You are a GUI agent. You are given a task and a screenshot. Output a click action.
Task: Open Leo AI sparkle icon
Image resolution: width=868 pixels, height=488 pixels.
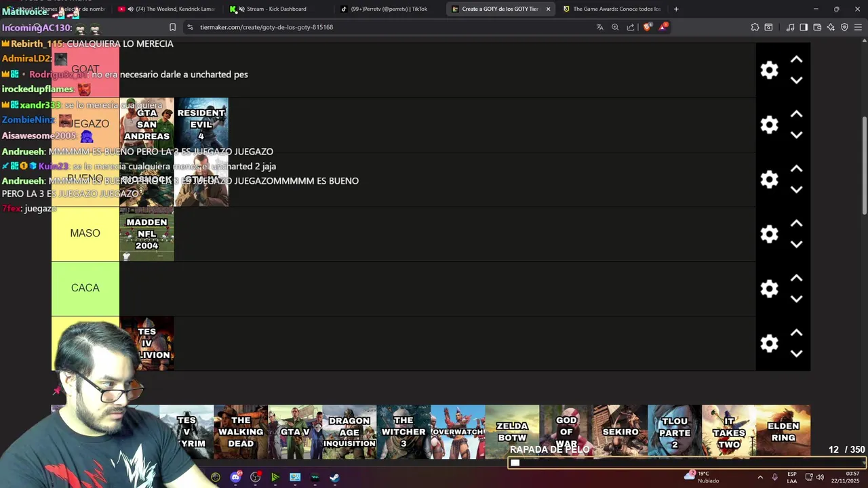(831, 27)
